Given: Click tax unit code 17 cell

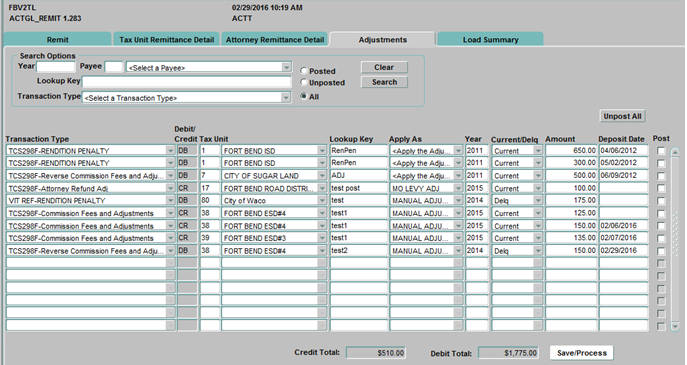Looking at the screenshot, I should [210, 188].
